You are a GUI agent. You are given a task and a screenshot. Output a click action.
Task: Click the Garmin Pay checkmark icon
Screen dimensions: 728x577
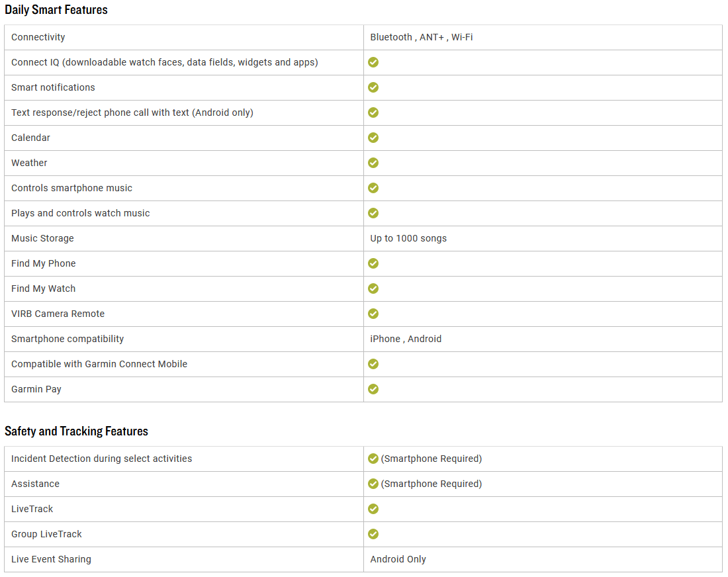(373, 389)
